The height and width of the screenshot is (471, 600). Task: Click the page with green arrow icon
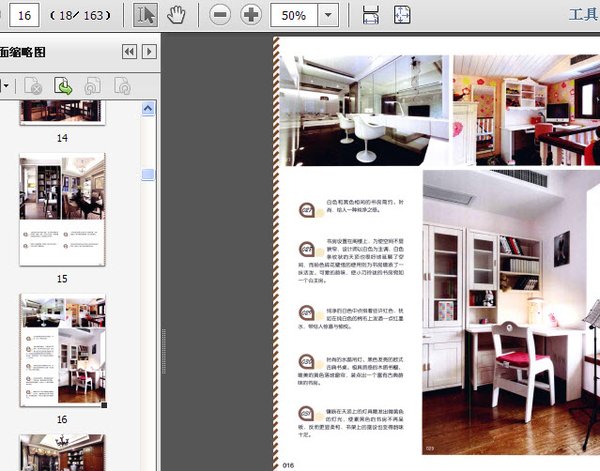[62, 87]
